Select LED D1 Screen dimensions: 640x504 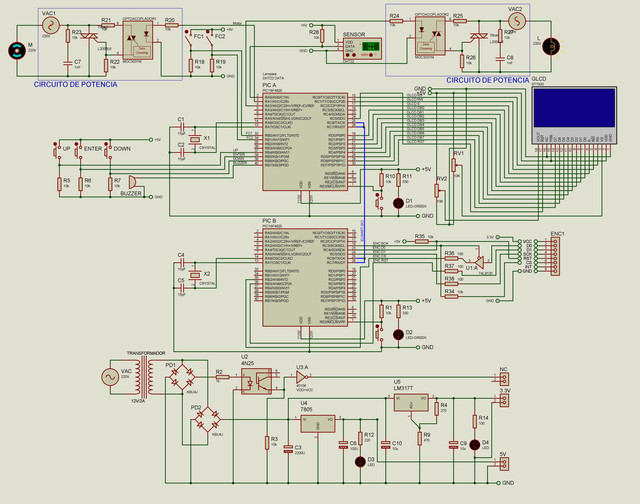(398, 203)
